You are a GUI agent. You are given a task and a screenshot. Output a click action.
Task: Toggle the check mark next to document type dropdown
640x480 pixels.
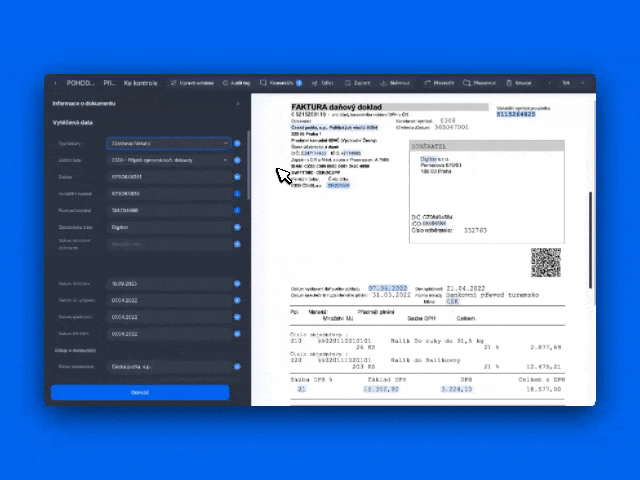pos(237,143)
